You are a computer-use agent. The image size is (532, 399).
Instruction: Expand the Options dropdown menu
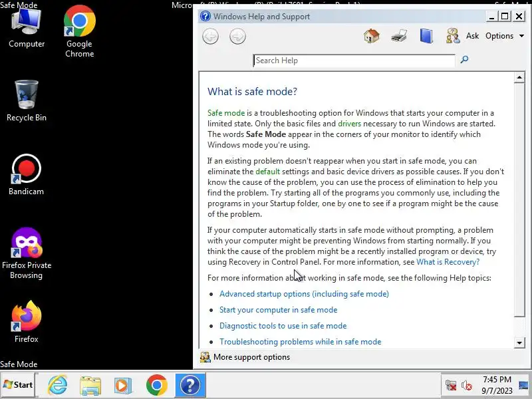(505, 36)
